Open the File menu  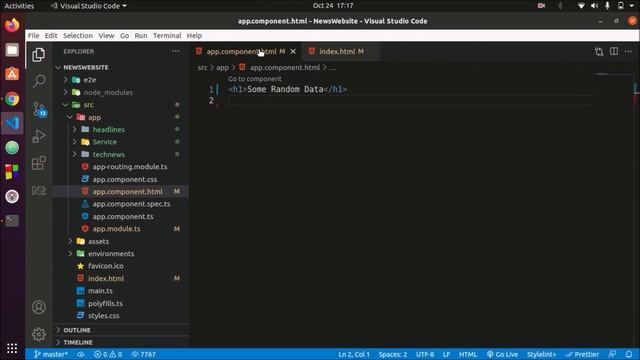point(33,36)
